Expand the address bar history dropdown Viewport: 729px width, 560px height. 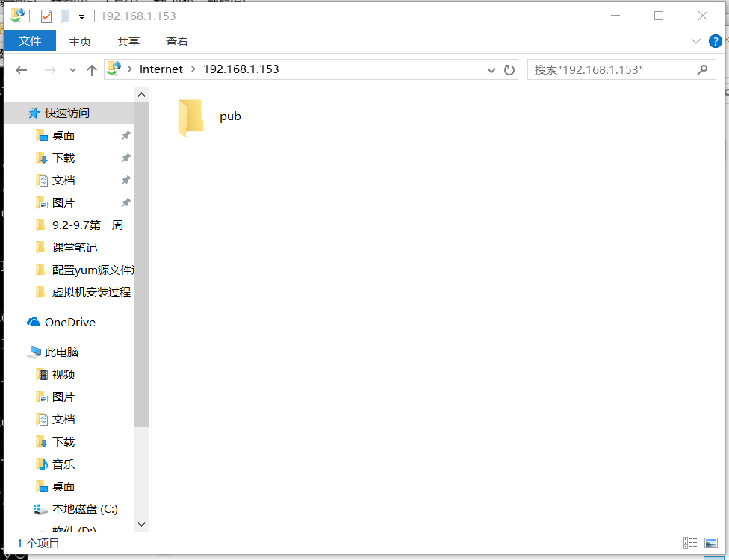491,70
